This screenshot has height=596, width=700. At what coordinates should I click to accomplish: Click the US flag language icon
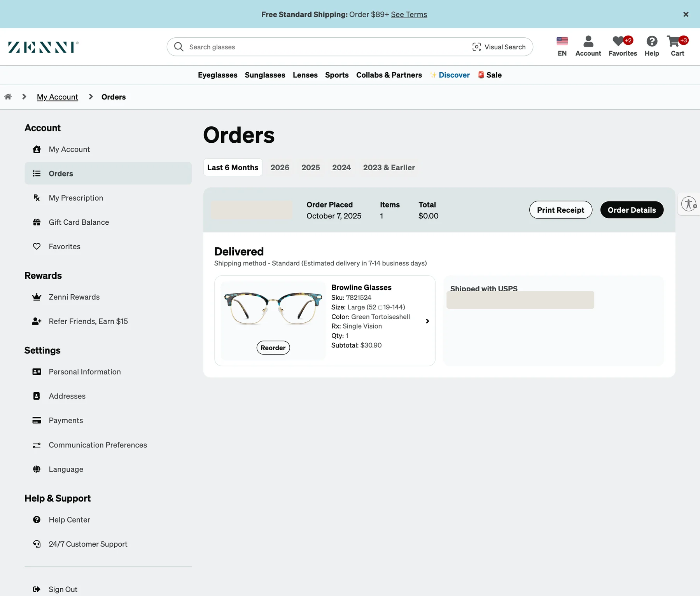(x=562, y=41)
